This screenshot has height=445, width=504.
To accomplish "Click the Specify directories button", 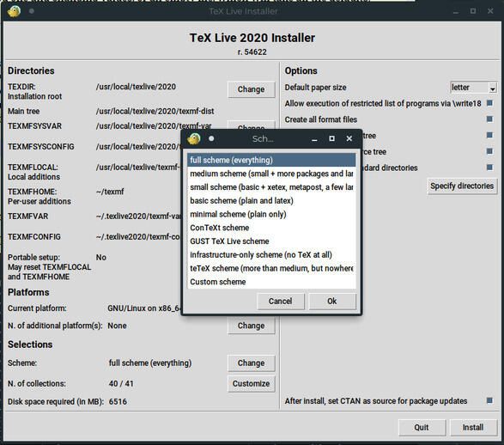I will click(x=462, y=186).
